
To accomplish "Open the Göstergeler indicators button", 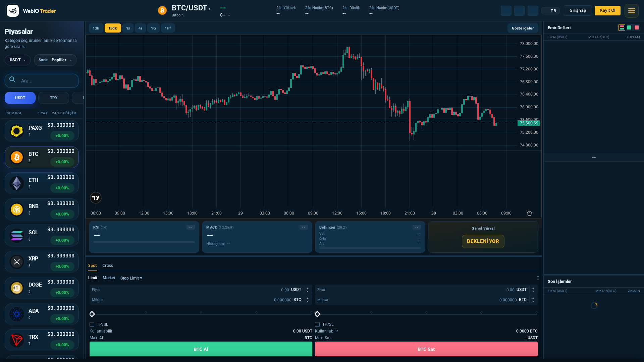I will [x=523, y=28].
